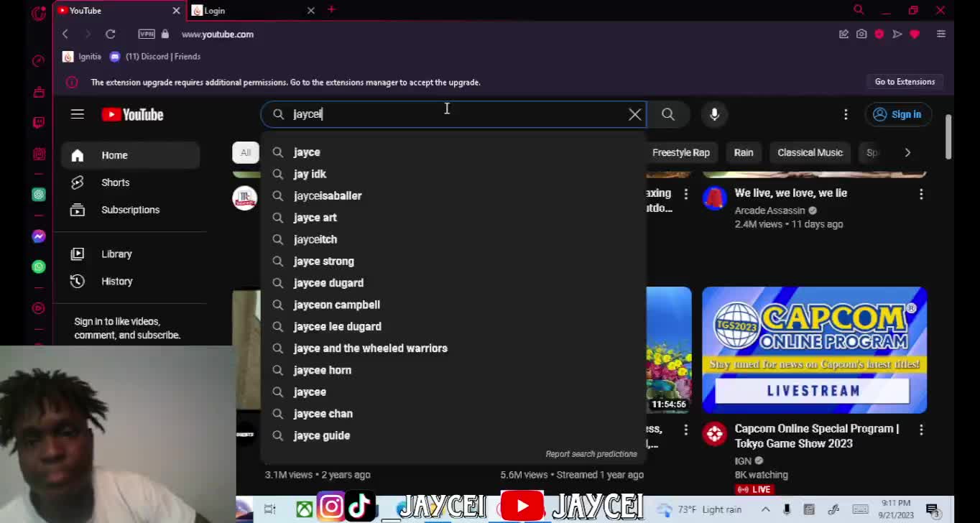Viewport: 980px width, 523px height.
Task: Choose suggestion "jayce and the wheeled warriors"
Action: click(453, 348)
